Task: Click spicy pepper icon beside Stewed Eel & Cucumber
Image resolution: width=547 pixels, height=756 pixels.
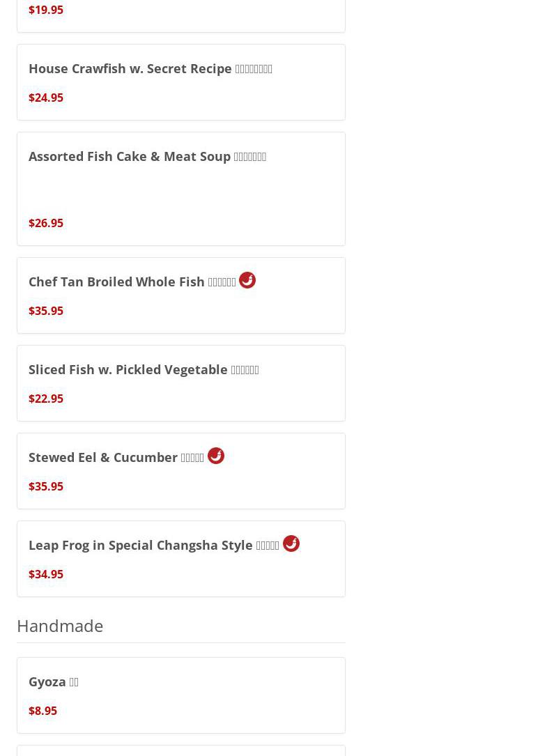Action: click(216, 456)
